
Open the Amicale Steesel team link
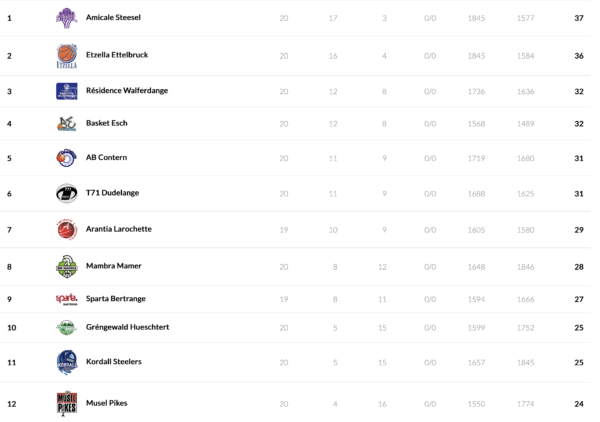coord(113,18)
